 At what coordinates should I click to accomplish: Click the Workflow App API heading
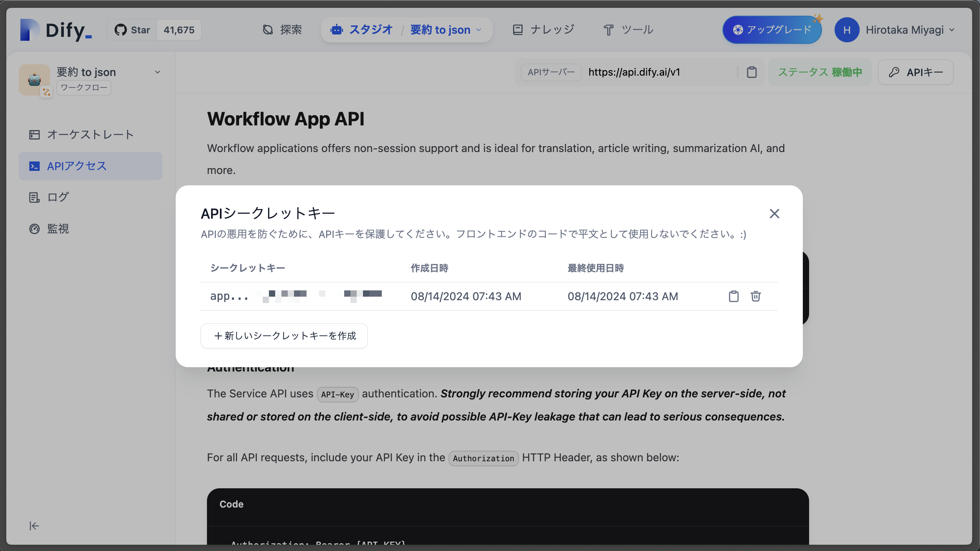coord(286,119)
